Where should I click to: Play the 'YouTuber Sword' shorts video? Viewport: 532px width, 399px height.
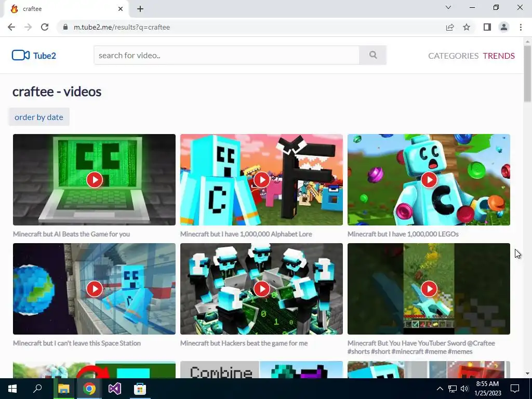point(429,289)
